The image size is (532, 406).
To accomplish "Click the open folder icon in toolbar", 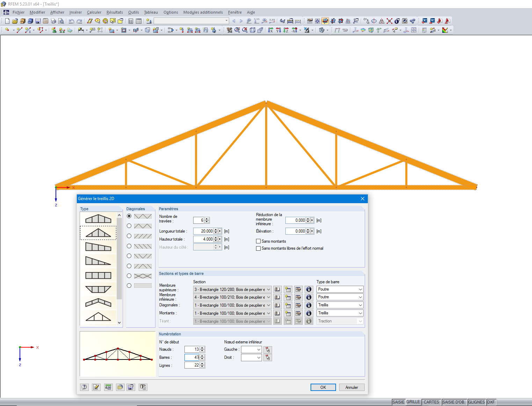I will 15,21.
